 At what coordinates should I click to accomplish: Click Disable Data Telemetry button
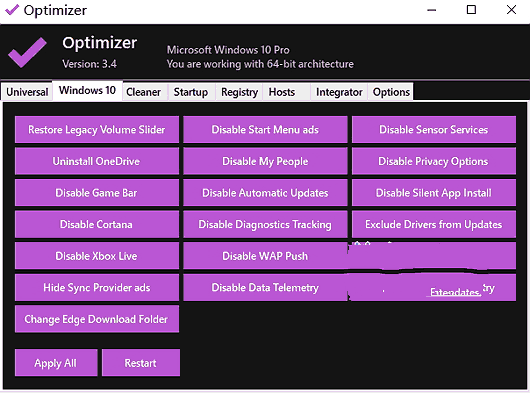(265, 288)
